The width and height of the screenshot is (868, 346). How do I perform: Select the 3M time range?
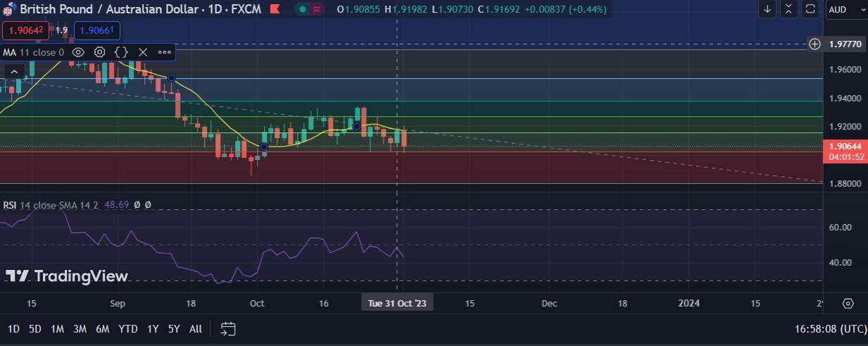[x=80, y=329]
